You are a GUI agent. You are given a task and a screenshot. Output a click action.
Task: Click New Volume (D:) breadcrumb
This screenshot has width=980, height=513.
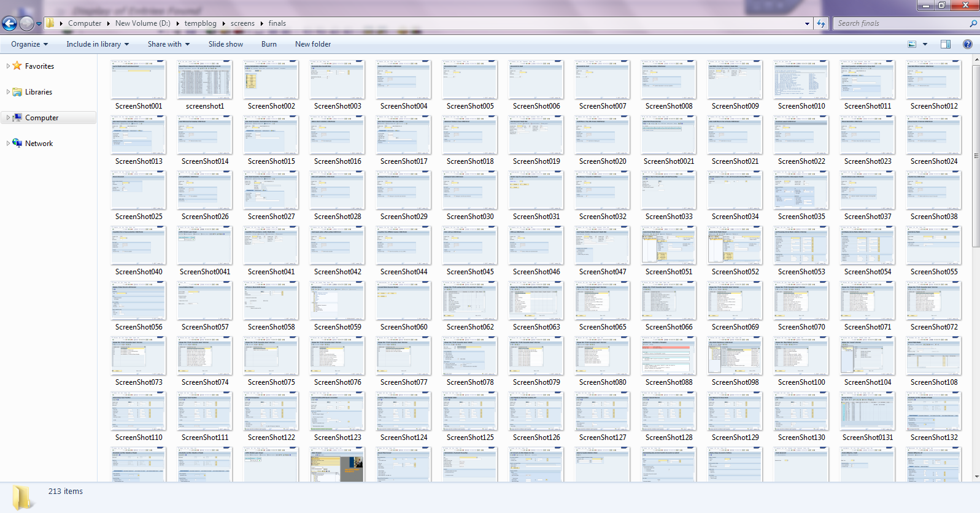(x=143, y=23)
